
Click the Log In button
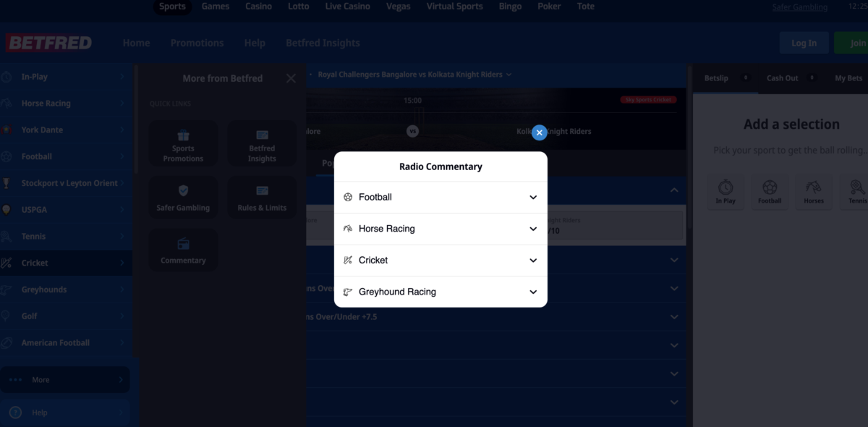click(x=804, y=43)
